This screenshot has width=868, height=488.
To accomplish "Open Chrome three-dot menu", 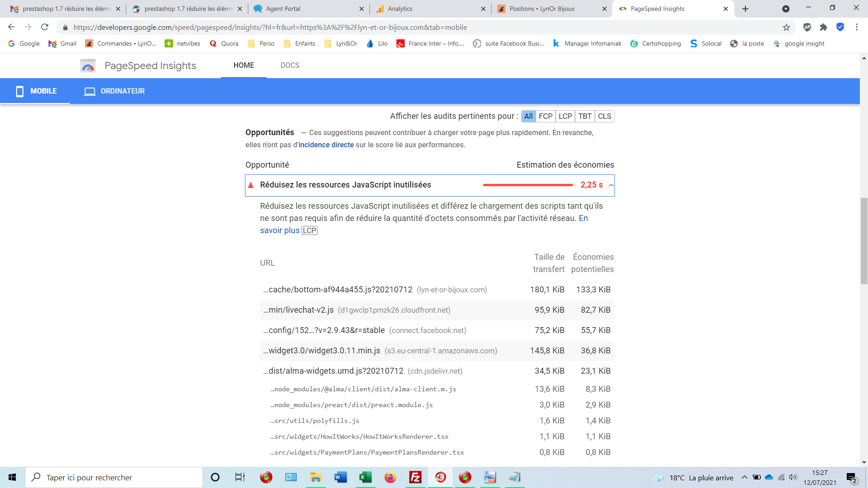I will [x=857, y=27].
